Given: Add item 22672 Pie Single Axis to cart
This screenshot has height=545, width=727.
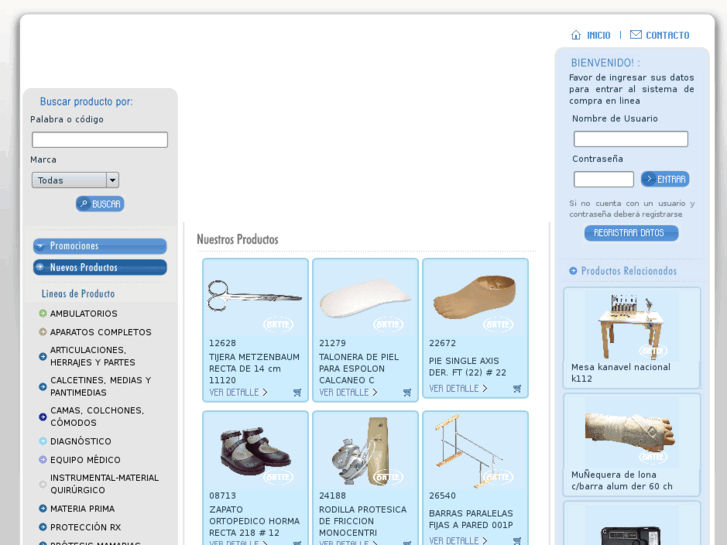Looking at the screenshot, I should pyautogui.click(x=517, y=389).
